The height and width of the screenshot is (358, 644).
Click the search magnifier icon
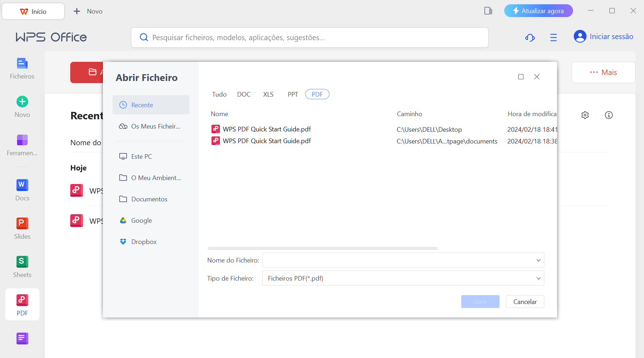click(144, 37)
